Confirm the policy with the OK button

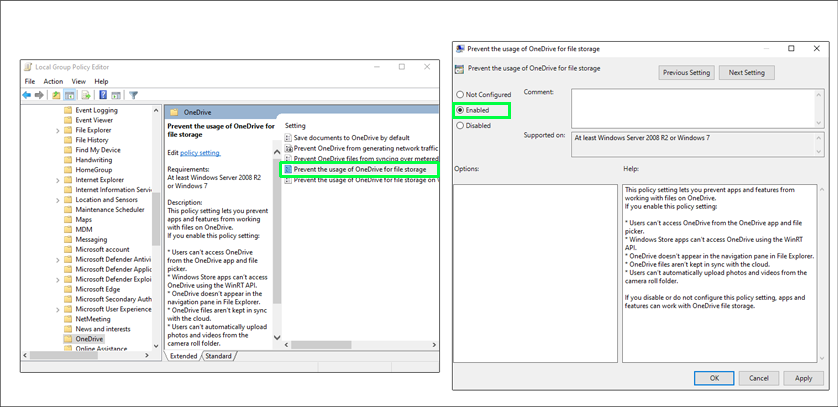tap(714, 378)
